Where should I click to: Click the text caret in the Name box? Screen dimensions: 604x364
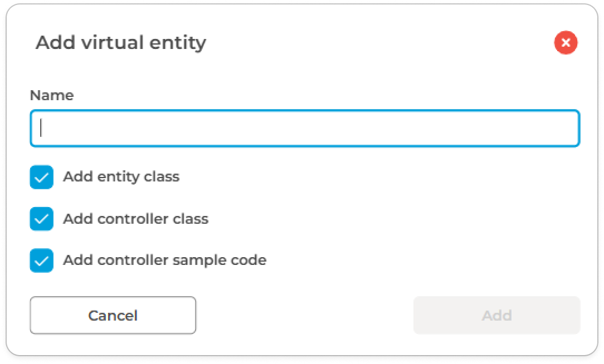pos(42,129)
